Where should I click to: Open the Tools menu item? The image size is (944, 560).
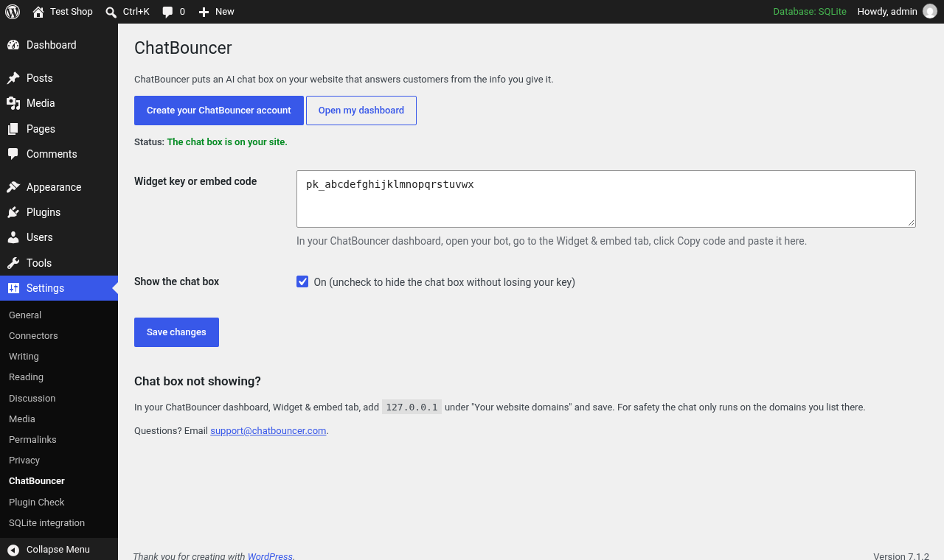[x=59, y=263]
